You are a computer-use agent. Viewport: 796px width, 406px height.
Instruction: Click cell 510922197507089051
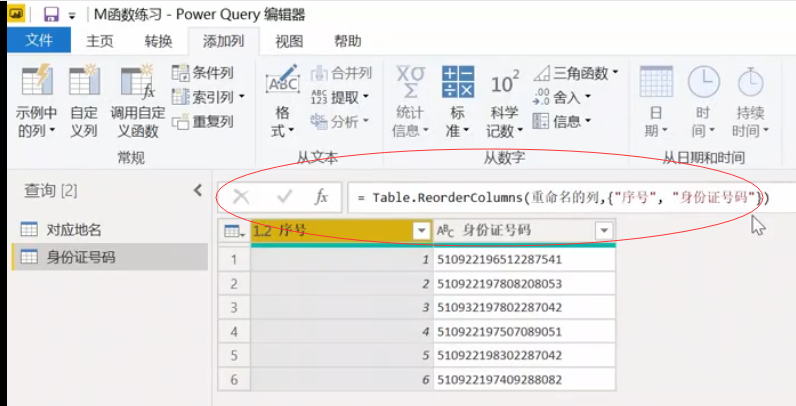(x=524, y=332)
